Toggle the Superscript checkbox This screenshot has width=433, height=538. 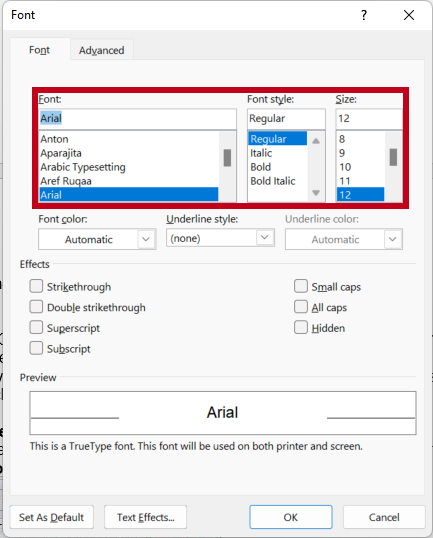pyautogui.click(x=36, y=327)
